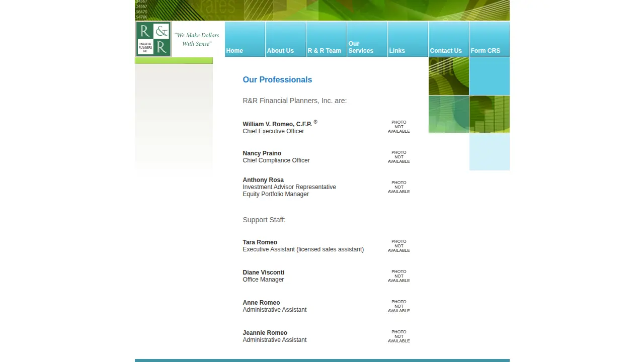This screenshot has height=362, width=644.
Task: Click Anne Romeo's photo placeholder
Action: point(399,306)
